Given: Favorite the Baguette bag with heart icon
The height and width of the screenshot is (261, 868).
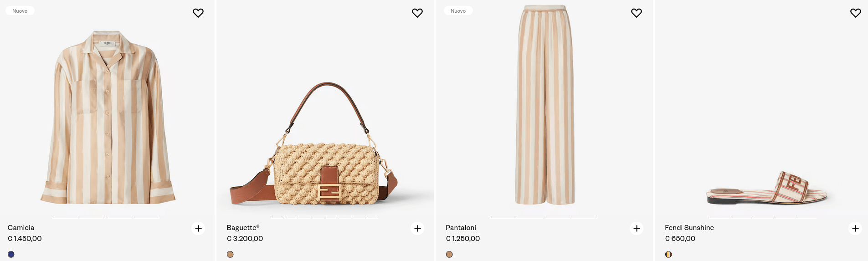Looking at the screenshot, I should (417, 13).
